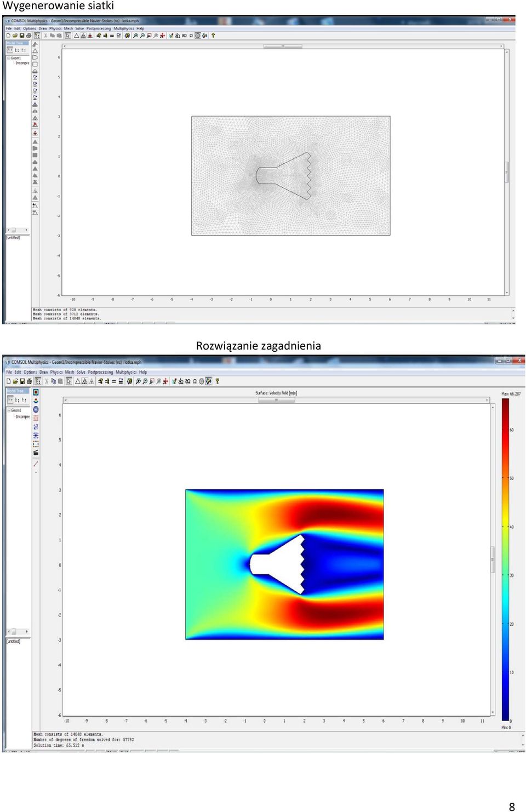The width and height of the screenshot is (526, 812).
Task: Click Solve equals-sign icon in lower results window
Action: point(113,381)
